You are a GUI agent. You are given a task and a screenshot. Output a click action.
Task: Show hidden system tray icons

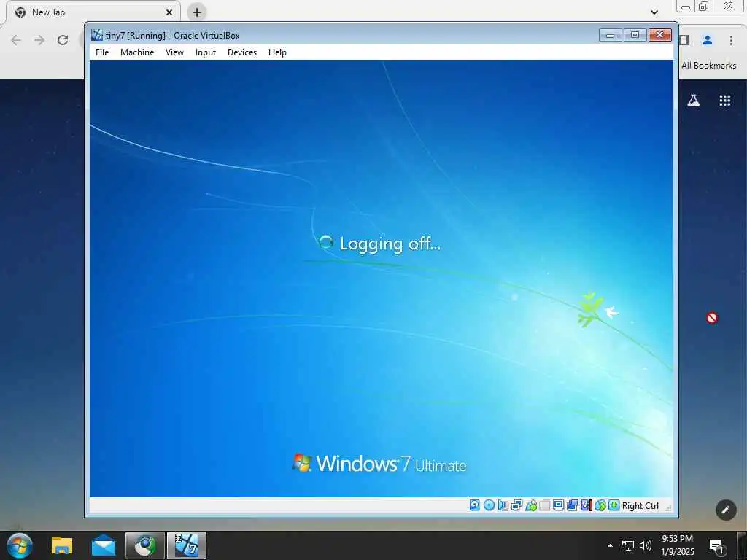point(610,545)
